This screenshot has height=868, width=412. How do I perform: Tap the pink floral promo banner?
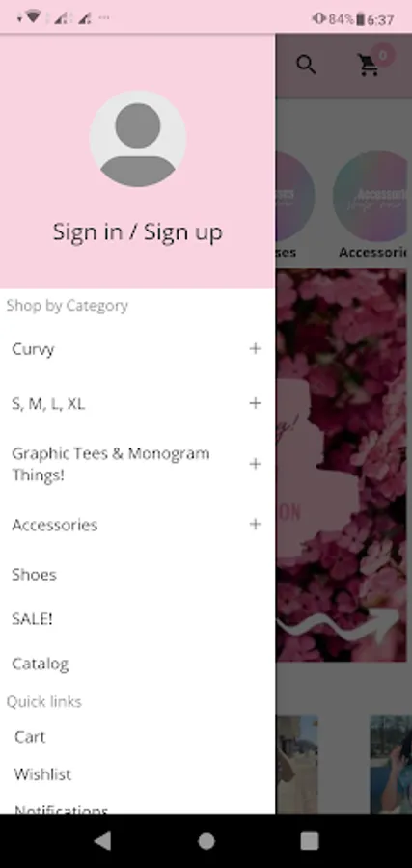pyautogui.click(x=343, y=465)
